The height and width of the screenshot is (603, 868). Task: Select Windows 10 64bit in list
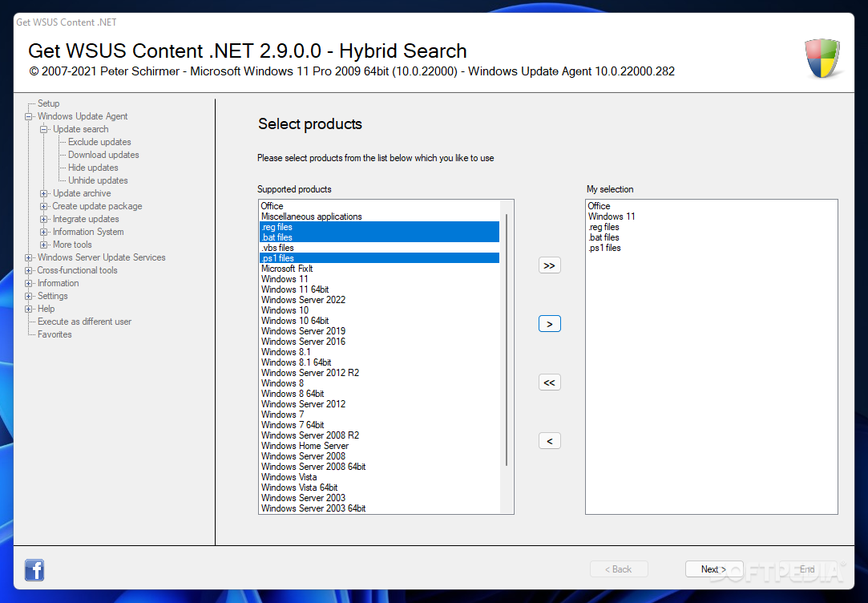(380, 321)
